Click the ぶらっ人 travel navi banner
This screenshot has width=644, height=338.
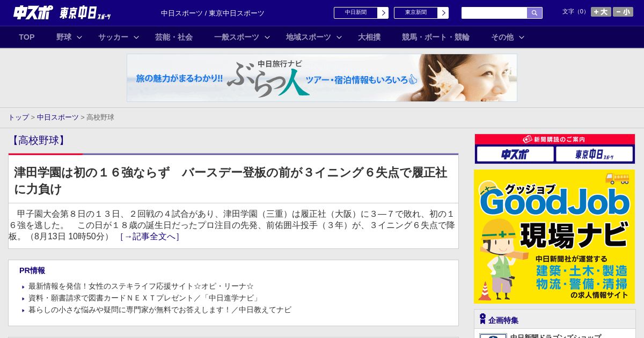[x=322, y=78]
